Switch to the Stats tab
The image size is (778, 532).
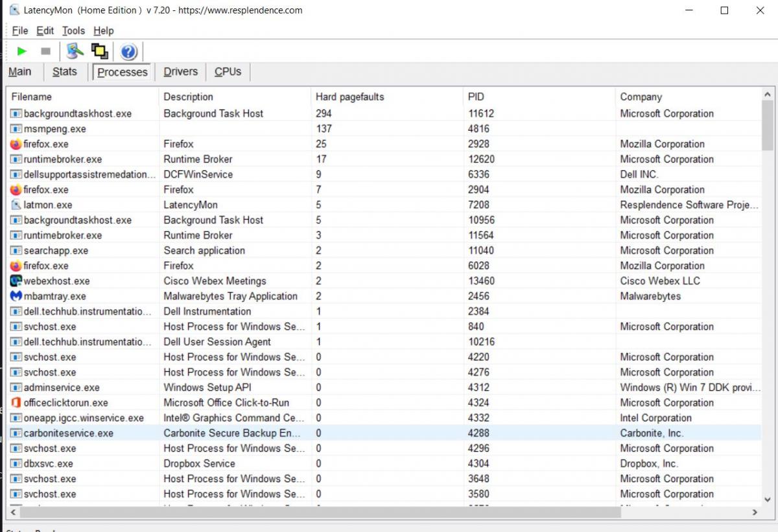click(65, 72)
